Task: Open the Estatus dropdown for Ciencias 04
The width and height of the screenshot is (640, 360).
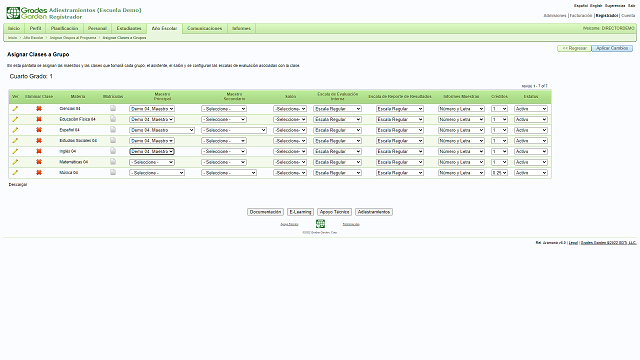Action: click(x=531, y=109)
